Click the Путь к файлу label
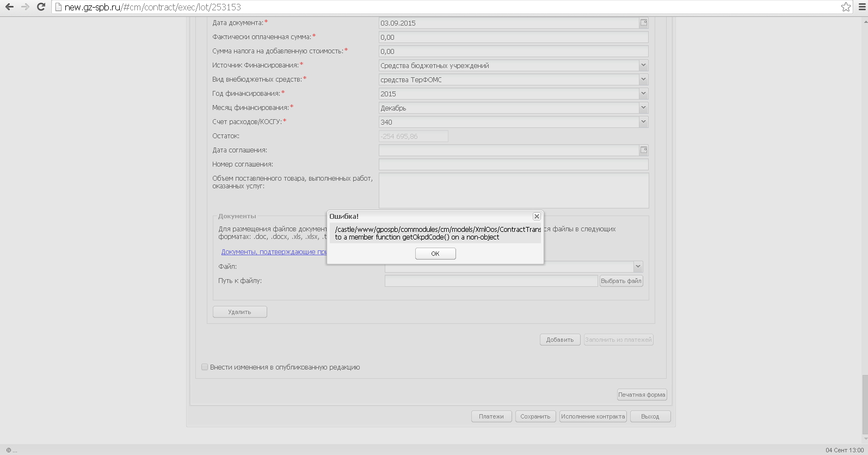 240,281
